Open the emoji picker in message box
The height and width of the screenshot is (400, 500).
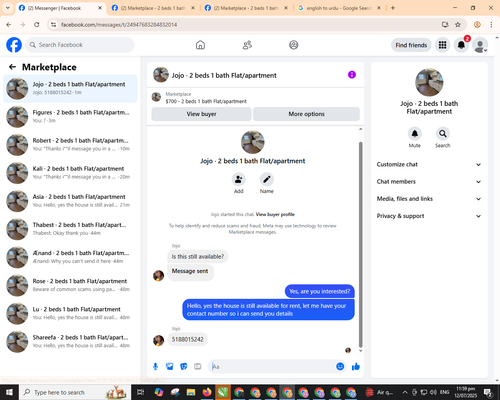340,366
